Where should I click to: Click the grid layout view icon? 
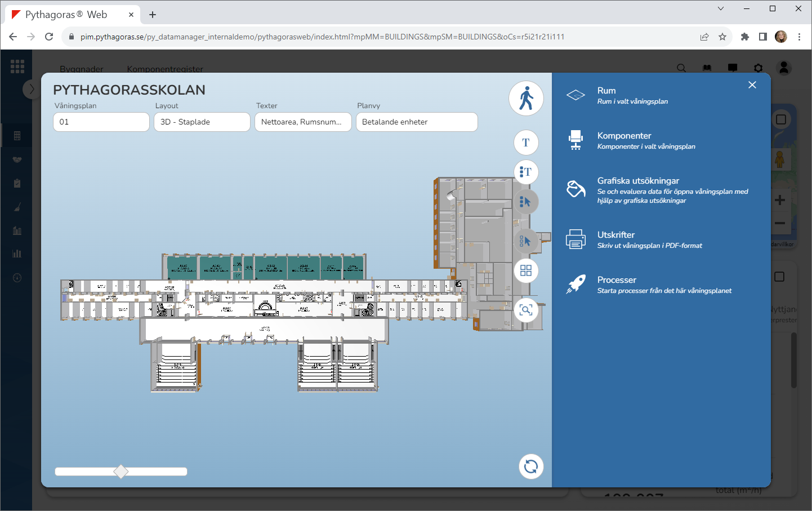(526, 271)
